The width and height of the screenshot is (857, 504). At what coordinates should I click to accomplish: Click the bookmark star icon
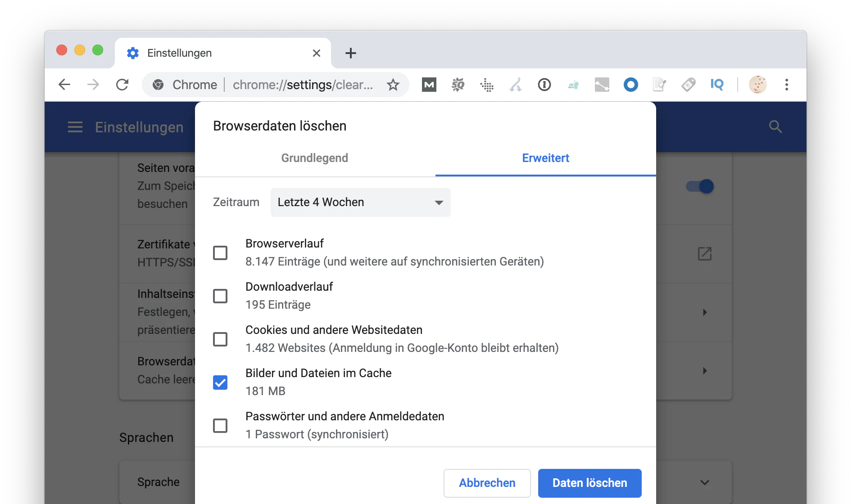pos(393,85)
